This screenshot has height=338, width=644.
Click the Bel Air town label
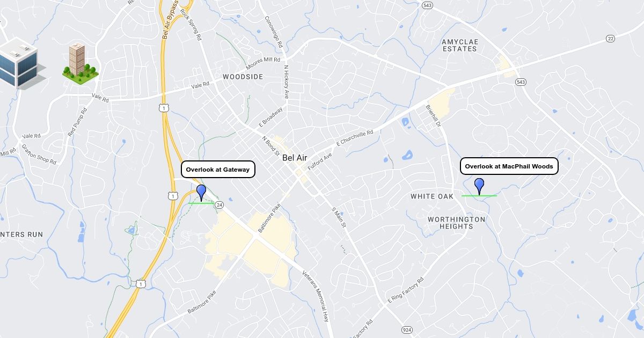295,158
